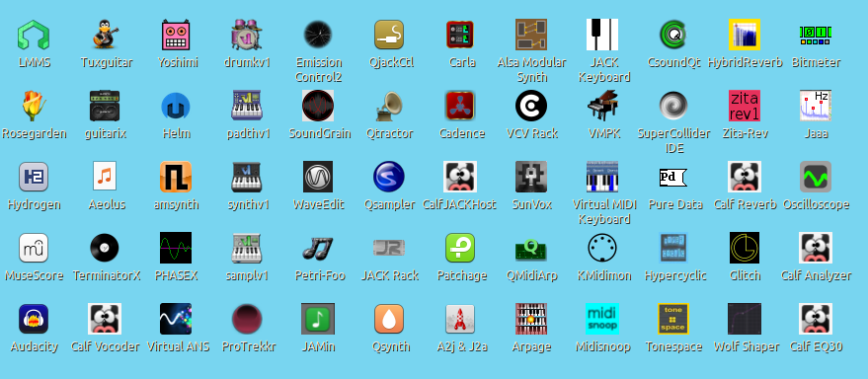Screen dimensions: 868x379
Task: Launch QjackCtl icon
Action: coord(389,35)
